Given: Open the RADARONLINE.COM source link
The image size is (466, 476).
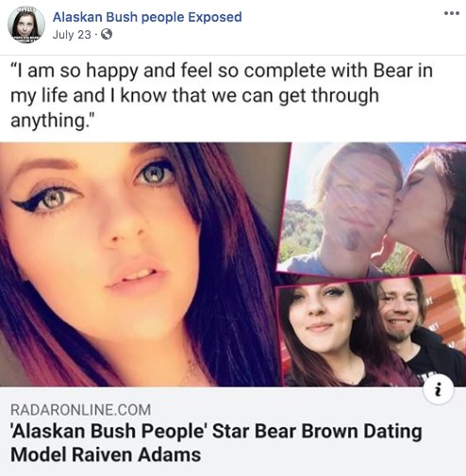Looking at the screenshot, I should click(x=81, y=410).
